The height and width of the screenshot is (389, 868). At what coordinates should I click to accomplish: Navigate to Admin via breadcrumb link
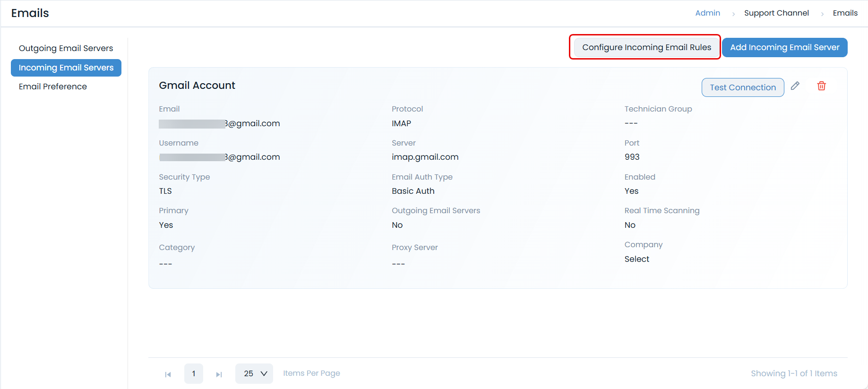(707, 13)
